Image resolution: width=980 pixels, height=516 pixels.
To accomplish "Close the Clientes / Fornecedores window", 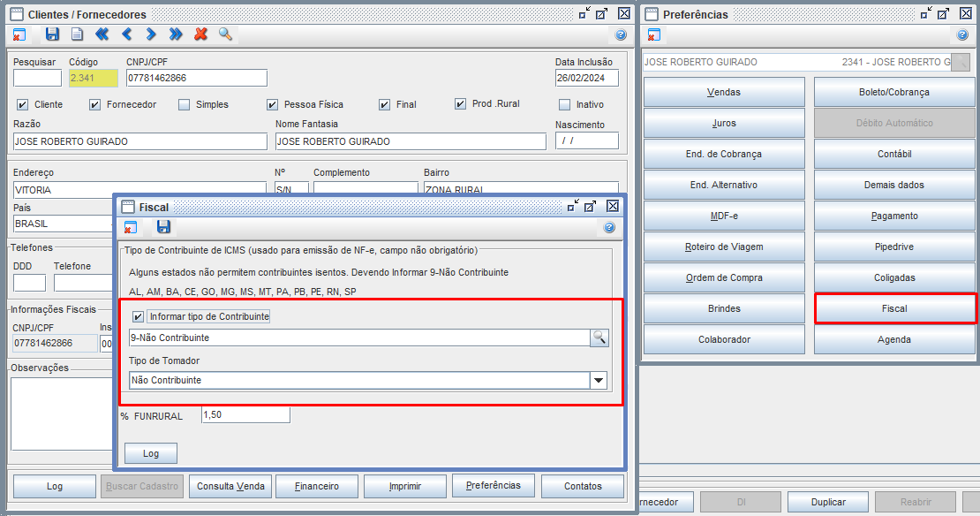I will [623, 13].
